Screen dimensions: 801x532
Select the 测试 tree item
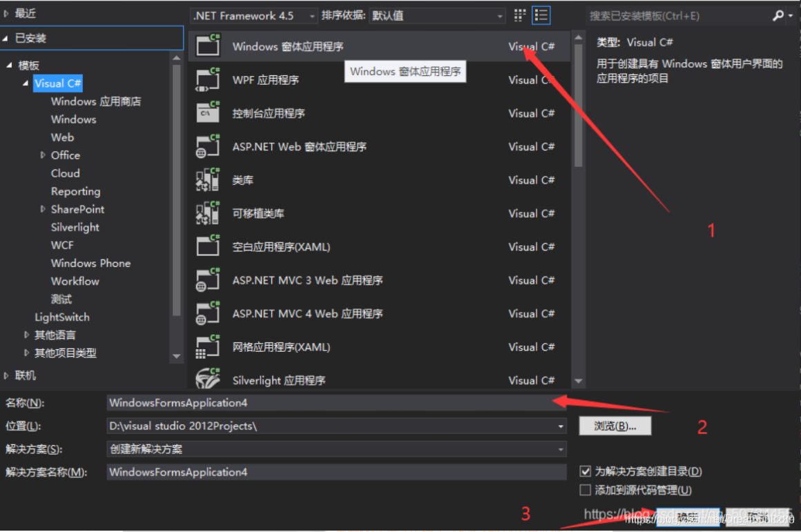pos(61,299)
